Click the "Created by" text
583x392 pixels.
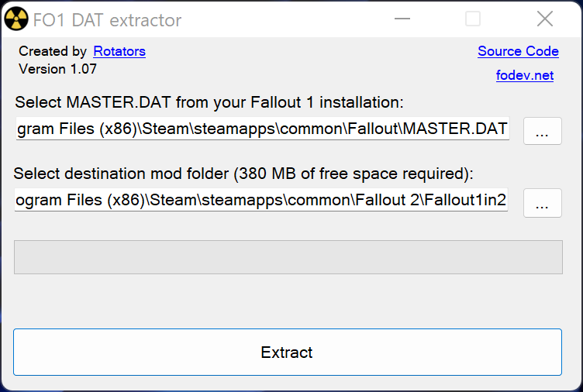[x=53, y=52]
